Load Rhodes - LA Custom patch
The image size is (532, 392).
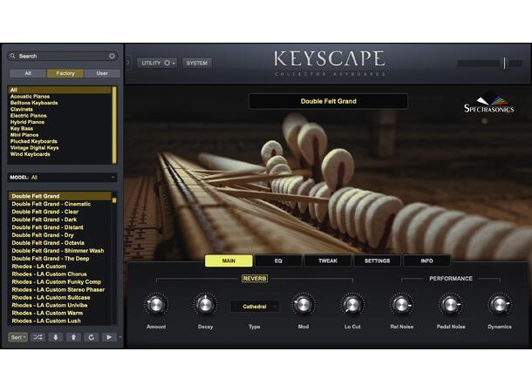point(60,267)
